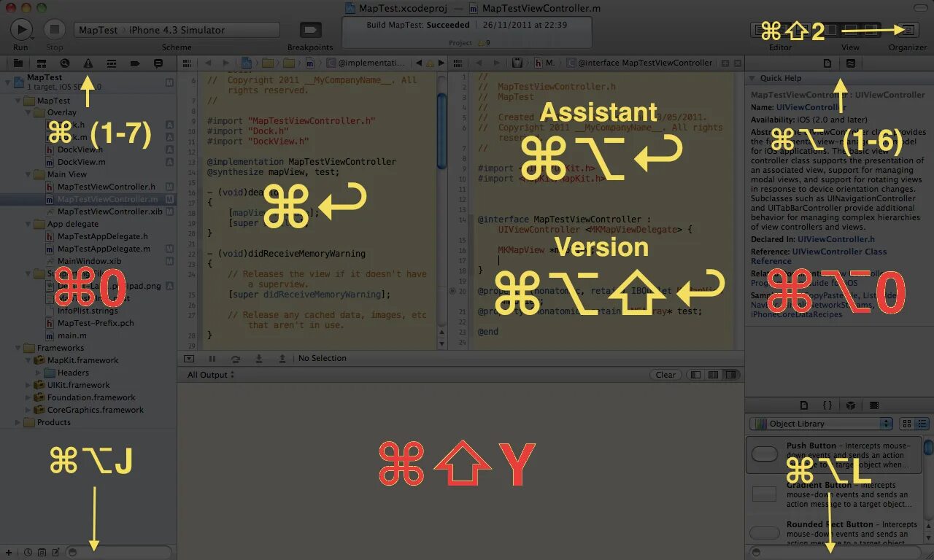The height and width of the screenshot is (560, 934).
Task: Collapse the Overlay group
Action: point(28,112)
